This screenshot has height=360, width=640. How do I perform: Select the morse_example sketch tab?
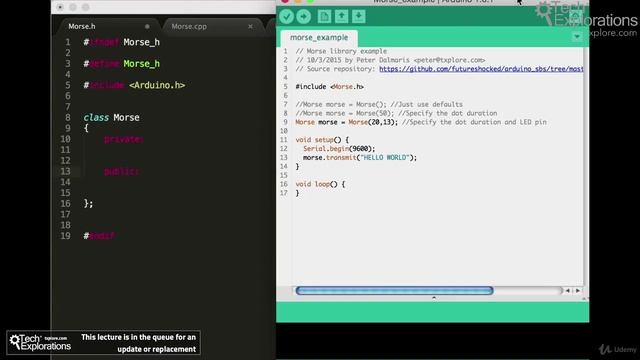tap(319, 38)
